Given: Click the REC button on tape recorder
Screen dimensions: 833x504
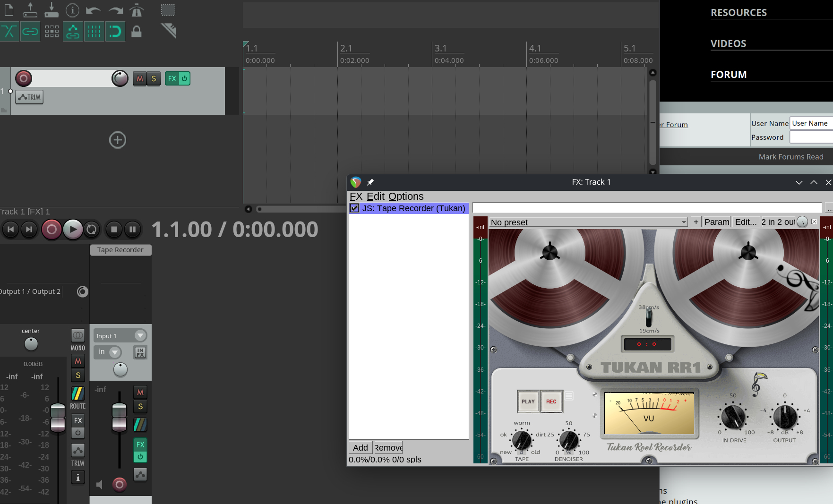Looking at the screenshot, I should [x=551, y=401].
